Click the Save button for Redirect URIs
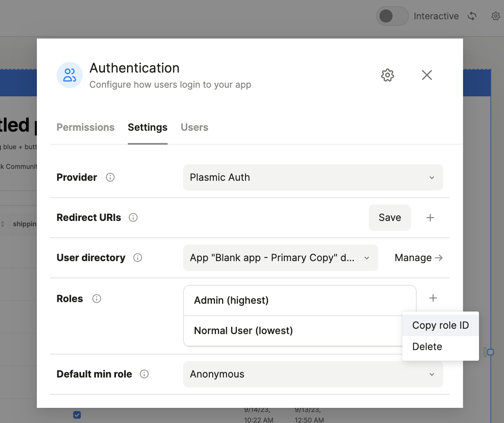 tap(389, 218)
